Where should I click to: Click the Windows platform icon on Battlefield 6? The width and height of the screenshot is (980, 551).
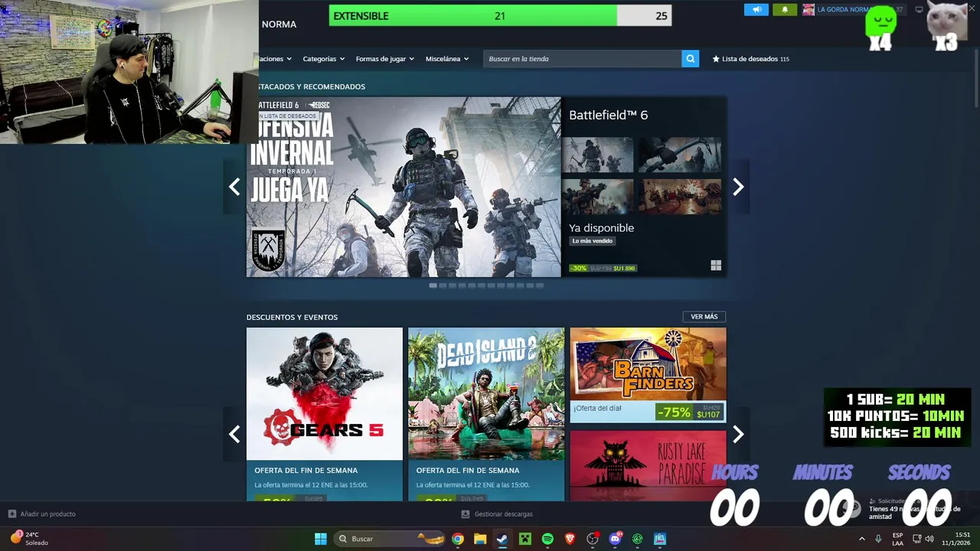[x=716, y=266]
